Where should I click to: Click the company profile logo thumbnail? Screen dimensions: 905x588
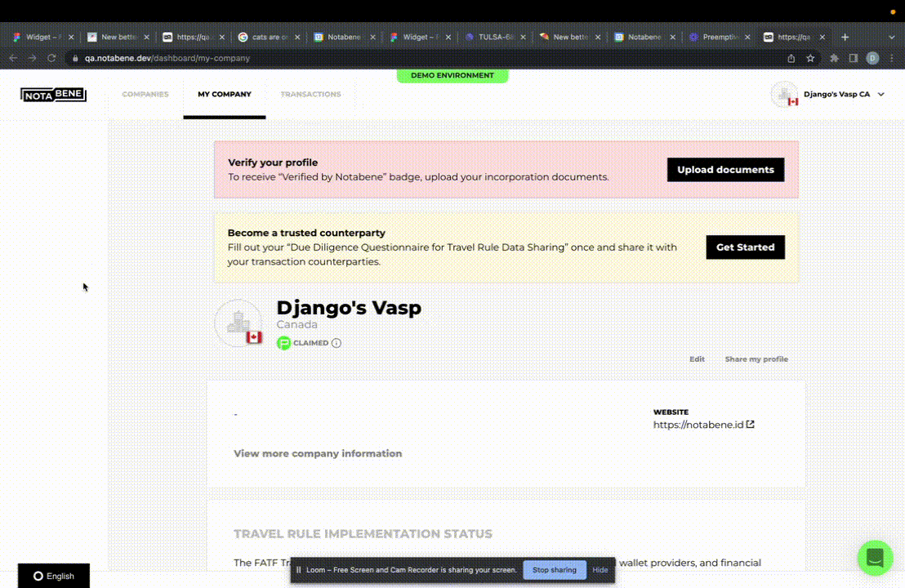pyautogui.click(x=239, y=323)
